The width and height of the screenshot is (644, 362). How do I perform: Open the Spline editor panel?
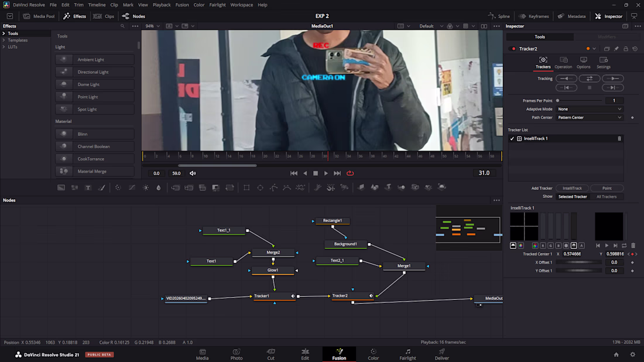[499, 16]
